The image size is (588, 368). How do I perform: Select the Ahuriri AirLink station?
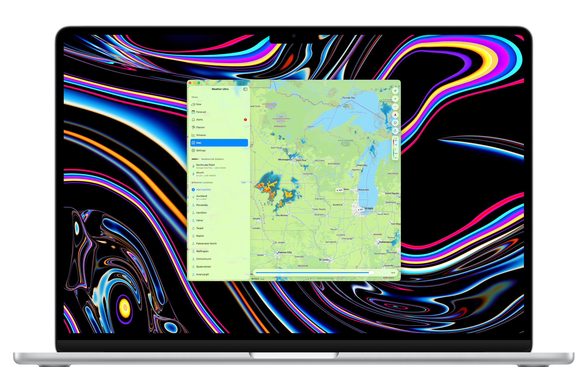pyautogui.click(x=219, y=174)
